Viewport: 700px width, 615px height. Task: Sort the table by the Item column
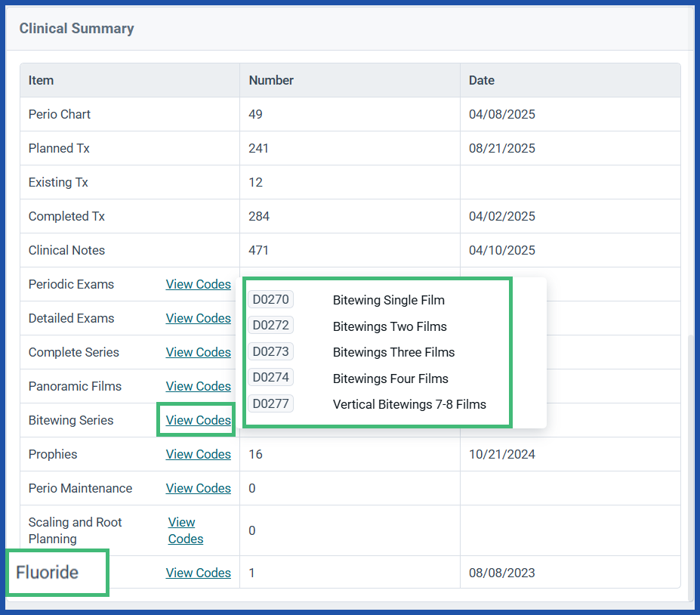(x=41, y=80)
